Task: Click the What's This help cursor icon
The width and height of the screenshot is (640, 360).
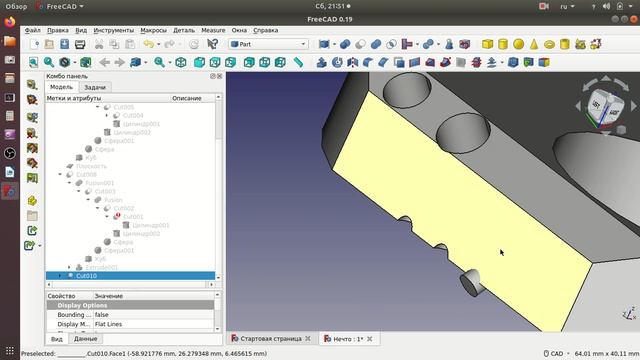Action: 212,44
